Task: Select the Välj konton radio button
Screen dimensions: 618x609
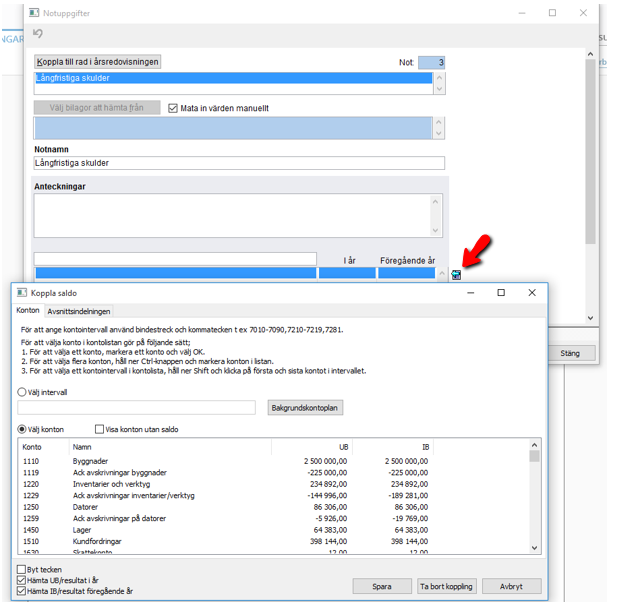Action: click(x=22, y=429)
